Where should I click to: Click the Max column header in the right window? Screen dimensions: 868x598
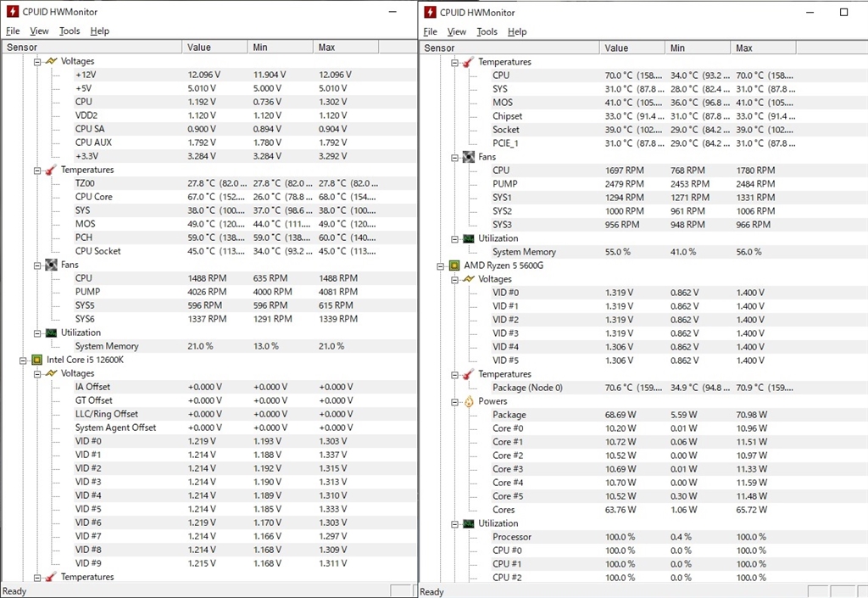(764, 48)
